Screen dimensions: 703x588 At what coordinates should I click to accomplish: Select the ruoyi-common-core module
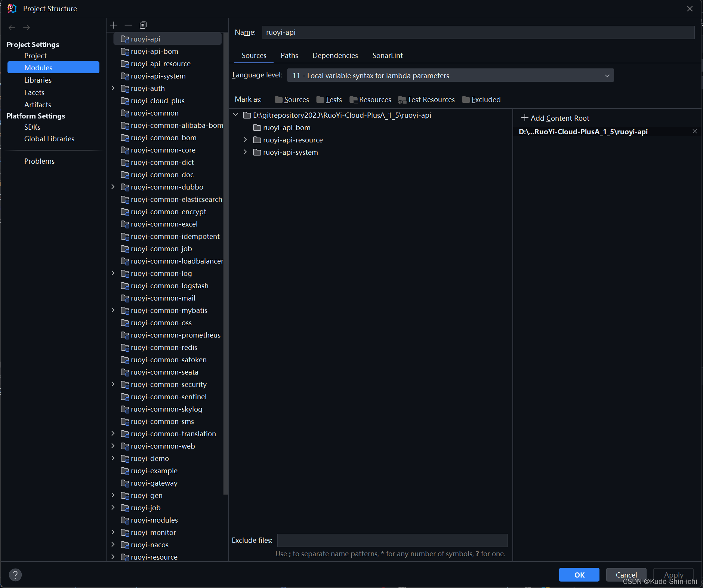(163, 150)
